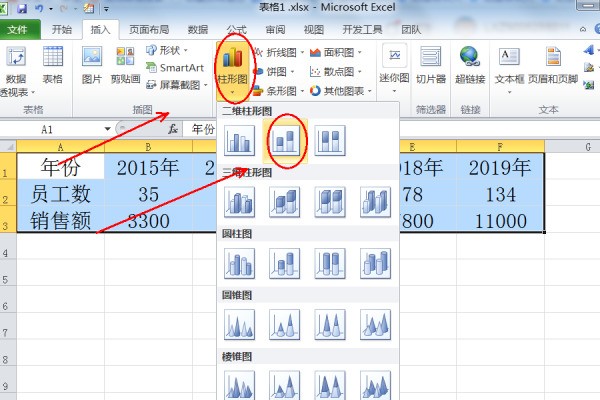The width and height of the screenshot is (600, 400).
Task: Open 页眉和页脚 header and footer
Action: coord(553,65)
